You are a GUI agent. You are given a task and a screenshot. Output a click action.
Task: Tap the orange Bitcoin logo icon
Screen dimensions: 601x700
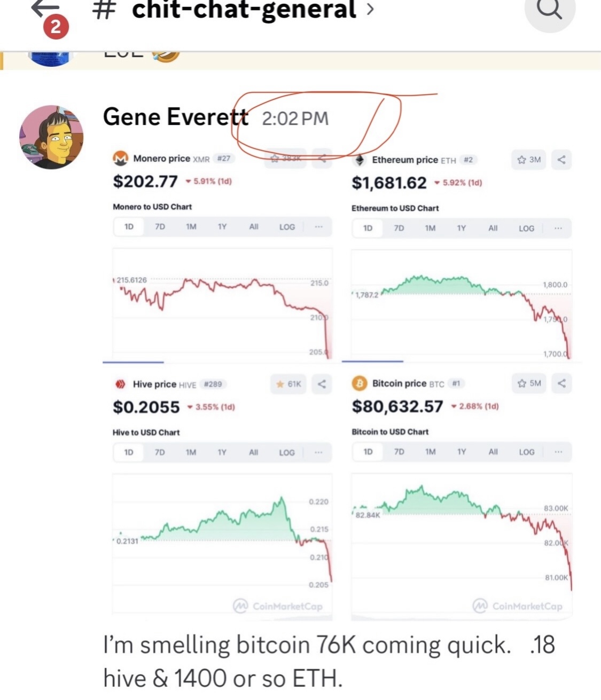point(360,383)
